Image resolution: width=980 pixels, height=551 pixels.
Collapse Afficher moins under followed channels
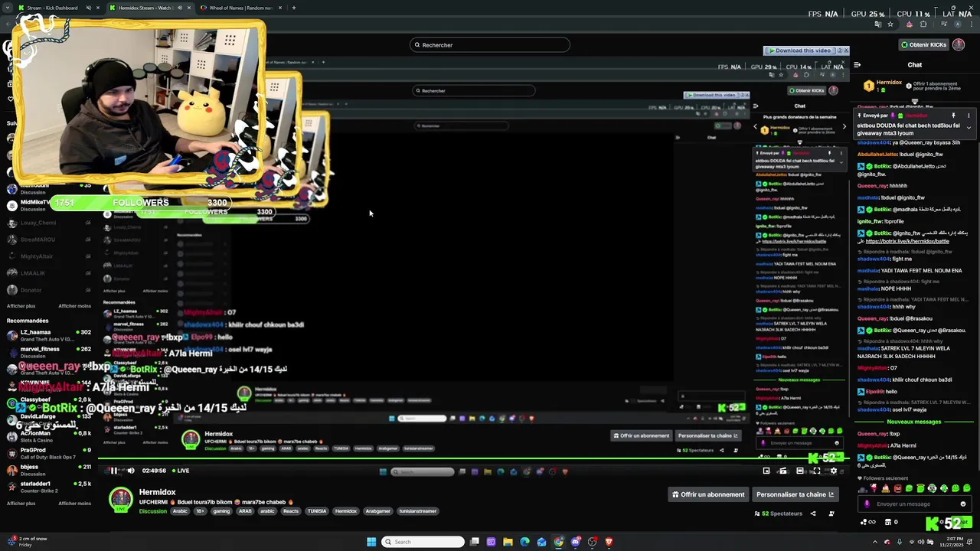75,306
